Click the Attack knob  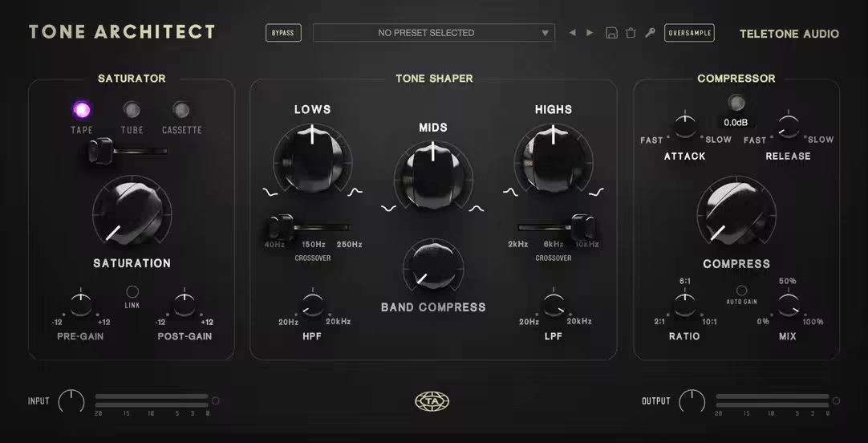(685, 125)
